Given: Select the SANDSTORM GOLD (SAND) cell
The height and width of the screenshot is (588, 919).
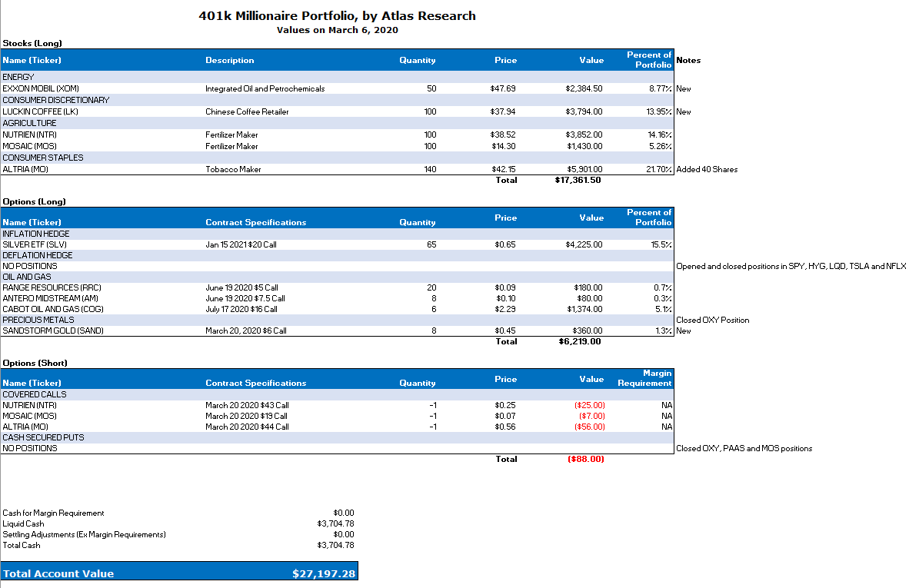Looking at the screenshot, I should pos(53,331).
